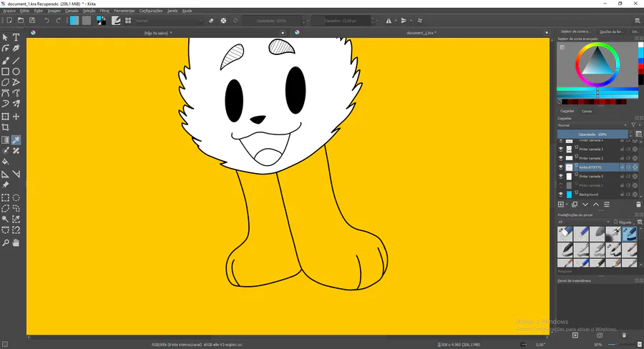The width and height of the screenshot is (644, 349).
Task: Select the Zoom magnifier tool
Action: click(5, 242)
